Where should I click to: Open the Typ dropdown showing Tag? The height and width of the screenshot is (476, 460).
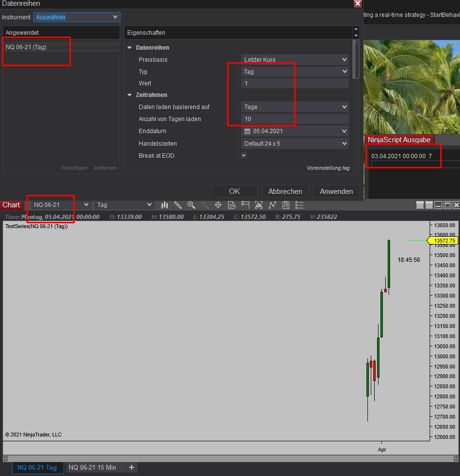(295, 72)
